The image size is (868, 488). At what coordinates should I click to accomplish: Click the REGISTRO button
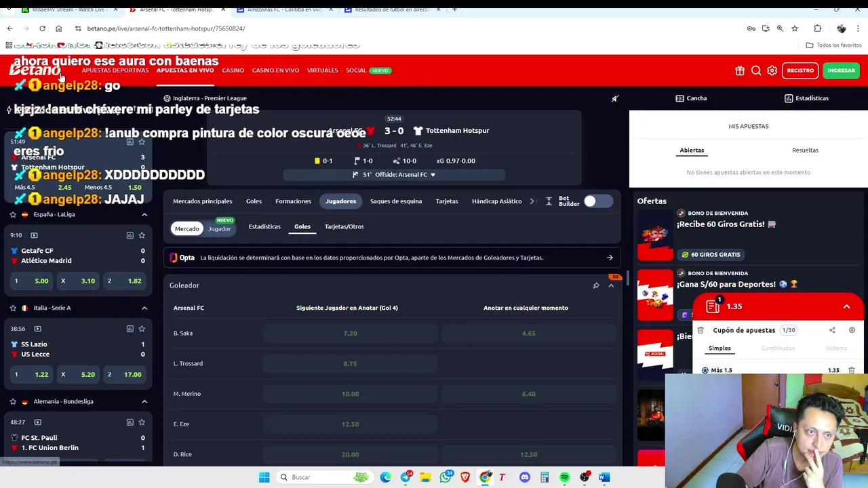point(800,70)
